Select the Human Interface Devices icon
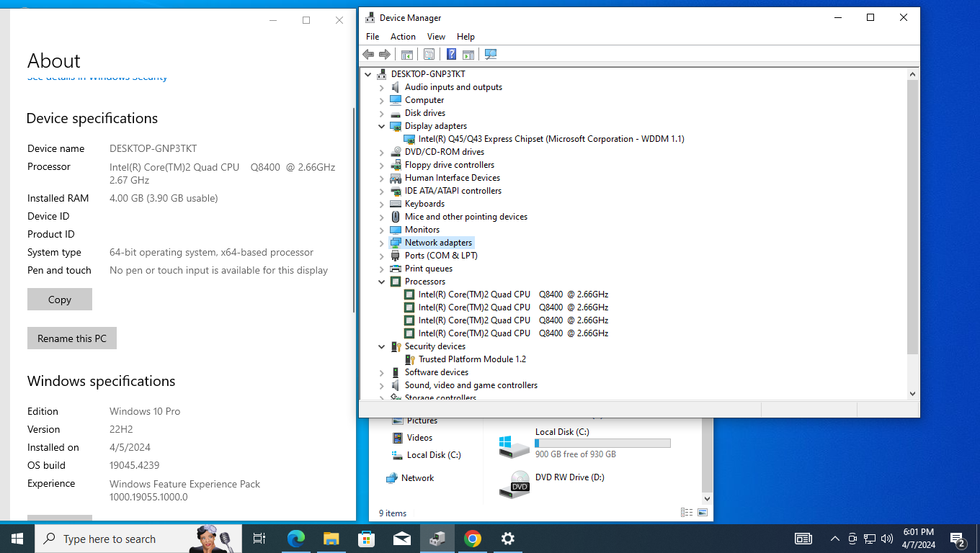The width and height of the screenshot is (980, 553). click(x=396, y=178)
